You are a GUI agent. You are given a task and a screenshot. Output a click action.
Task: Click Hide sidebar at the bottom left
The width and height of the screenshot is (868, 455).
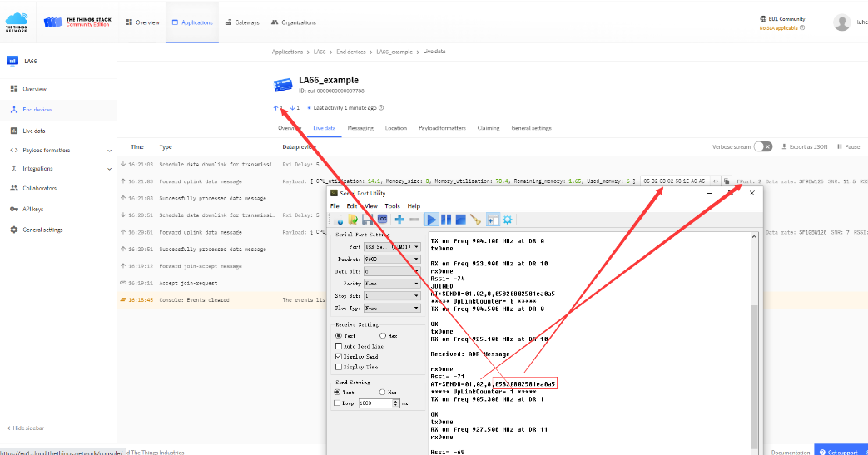pos(26,428)
